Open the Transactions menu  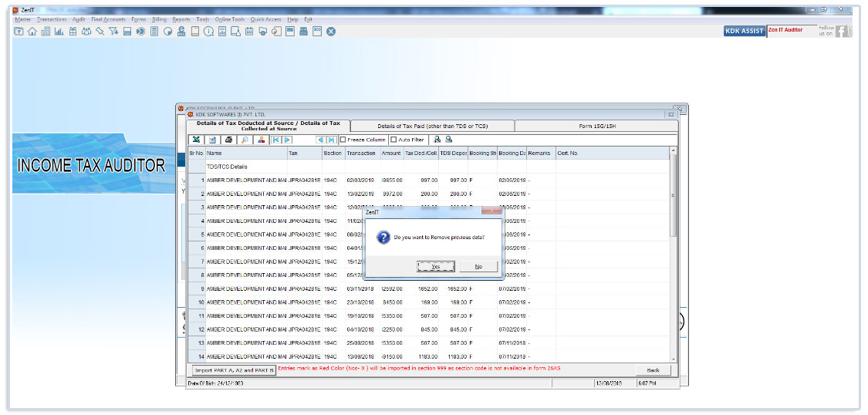coord(52,19)
